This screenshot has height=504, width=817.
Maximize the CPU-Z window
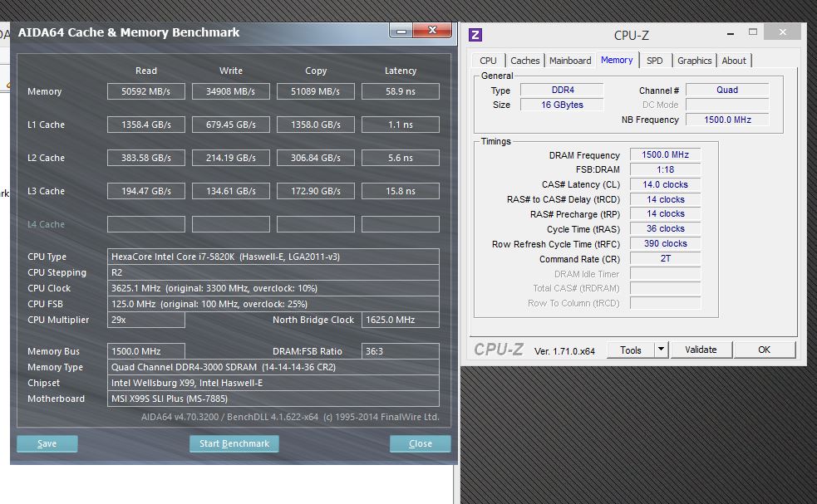pyautogui.click(x=753, y=32)
